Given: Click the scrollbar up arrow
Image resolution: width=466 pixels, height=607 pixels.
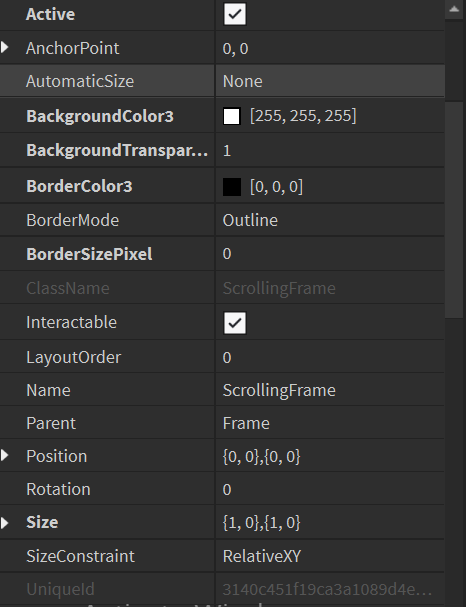Looking at the screenshot, I should [x=454, y=9].
